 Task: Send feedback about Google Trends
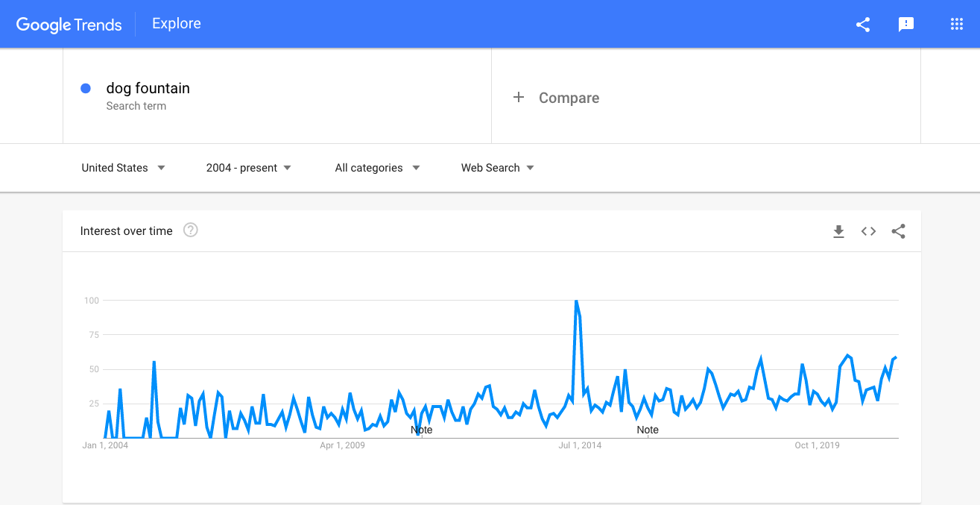click(x=905, y=24)
